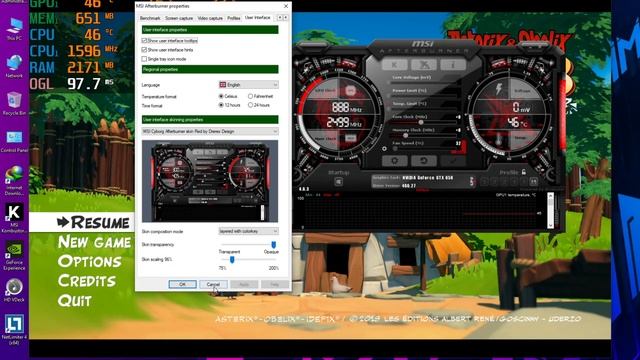Screen dimensions: 640x360
Task: Switch to the Benchmark tab
Action: [150, 18]
